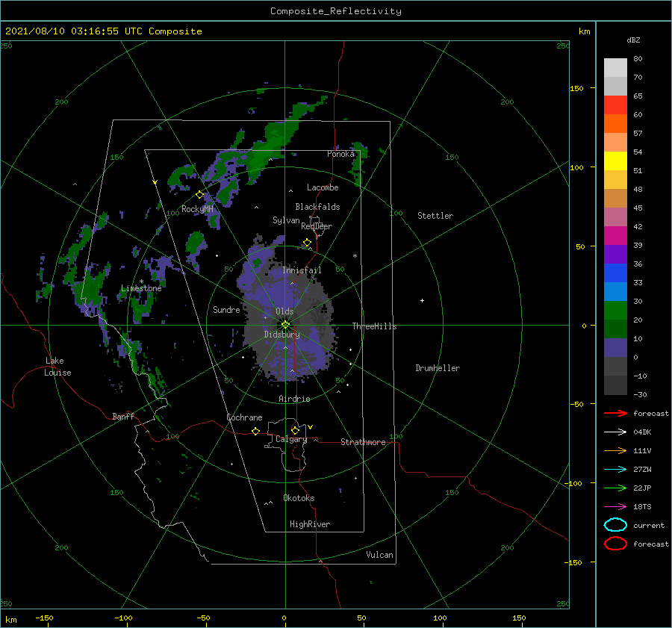The image size is (672, 628).
Task: Select the 51 dBZ yellow color swatch
Action: [615, 161]
